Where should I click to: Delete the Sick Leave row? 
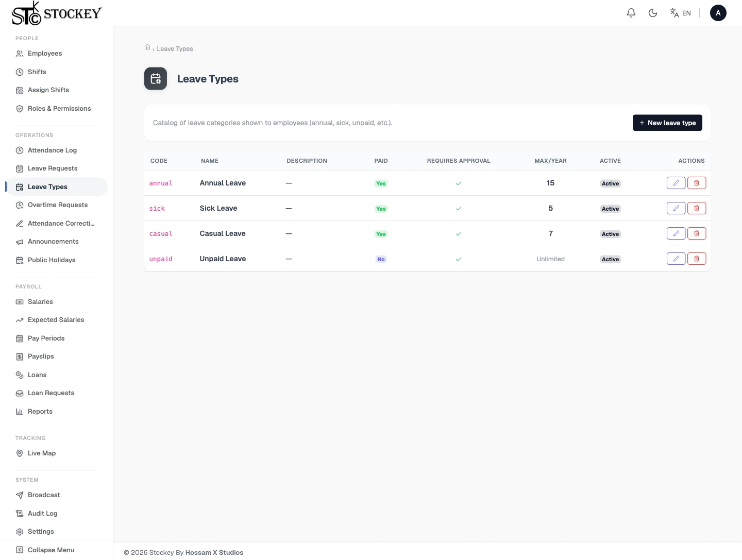tap(697, 208)
